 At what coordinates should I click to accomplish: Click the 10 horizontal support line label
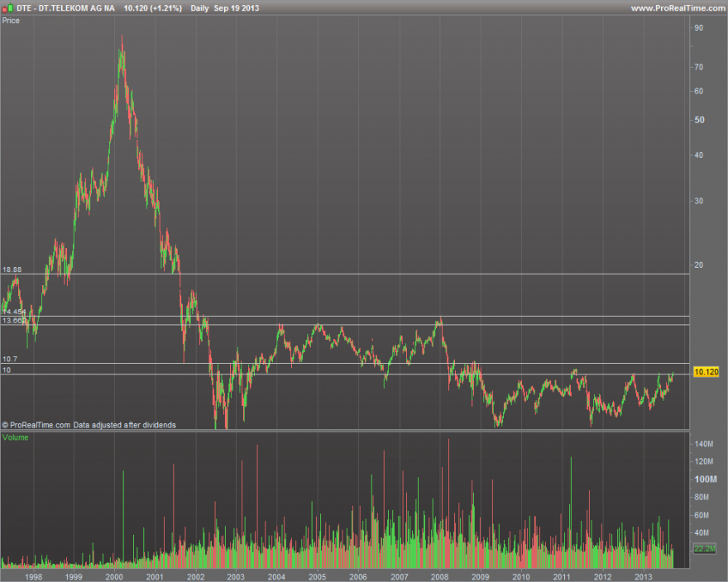click(x=7, y=370)
